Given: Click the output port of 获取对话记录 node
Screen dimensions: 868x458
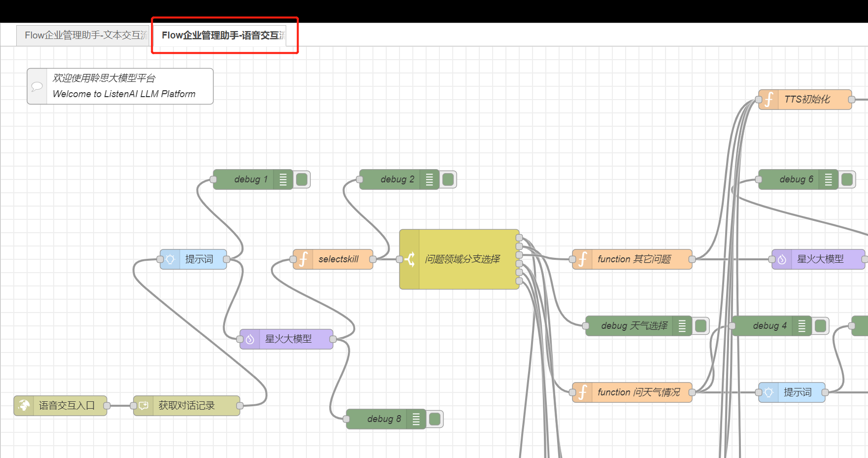Looking at the screenshot, I should coord(240,406).
